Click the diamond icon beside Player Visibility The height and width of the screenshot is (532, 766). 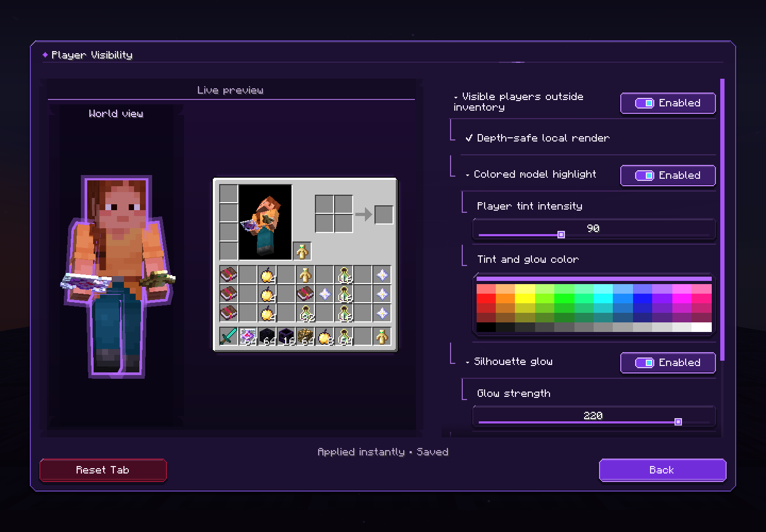tap(45, 55)
